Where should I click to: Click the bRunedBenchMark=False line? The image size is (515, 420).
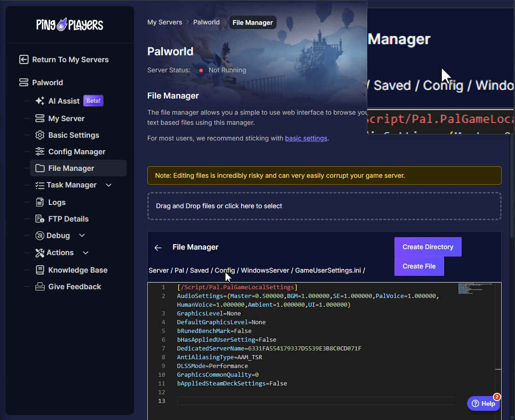pyautogui.click(x=214, y=331)
